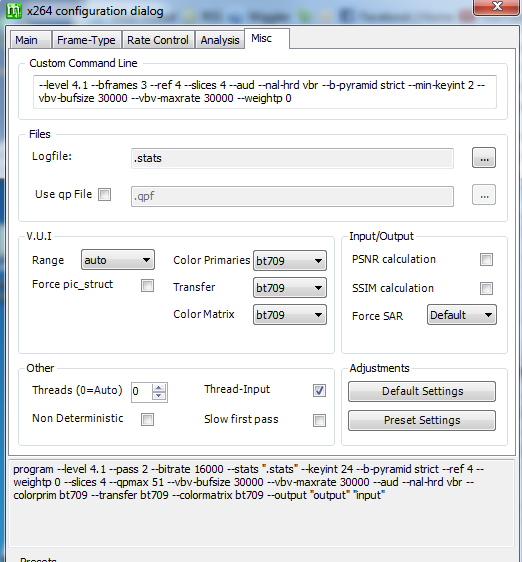Screen dimensions: 522x562
Task: Increase Threads value with up arrow
Action: tap(159, 388)
